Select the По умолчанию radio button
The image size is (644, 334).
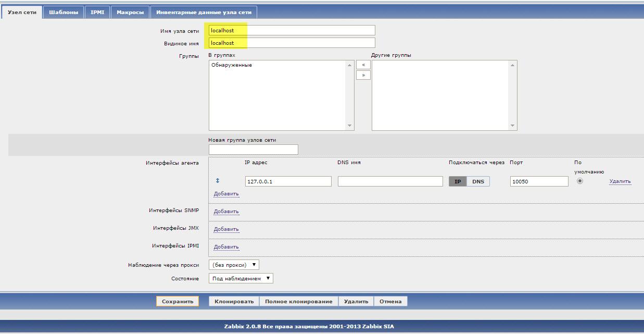pos(580,181)
